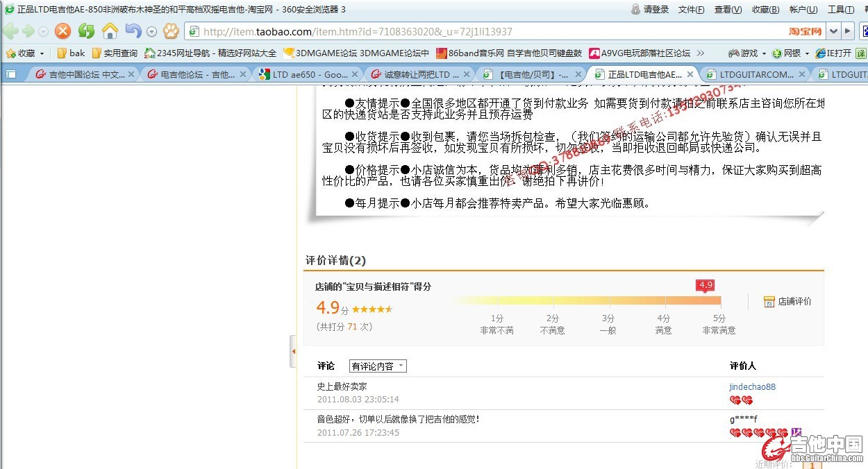Viewport: 868px width, 469px height.
Task: Click the green forward navigation arrow
Action: [28, 31]
